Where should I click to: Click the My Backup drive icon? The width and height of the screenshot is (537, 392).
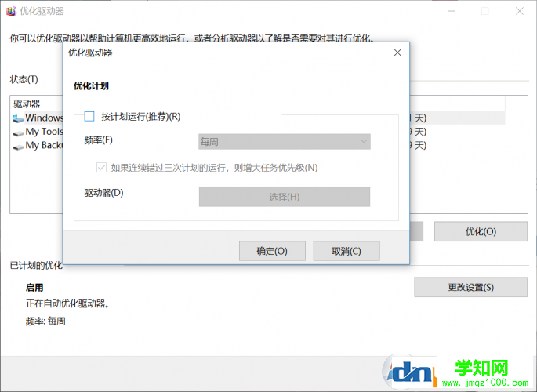tap(18, 147)
